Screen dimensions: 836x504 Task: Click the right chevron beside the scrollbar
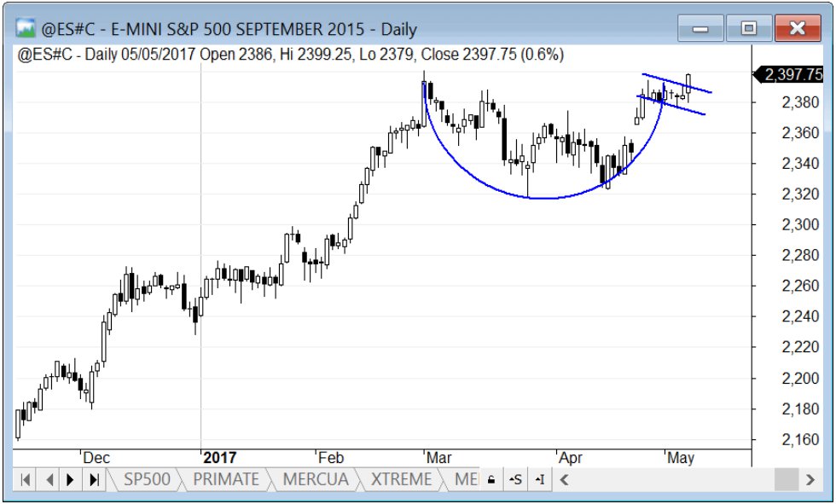pos(810,480)
